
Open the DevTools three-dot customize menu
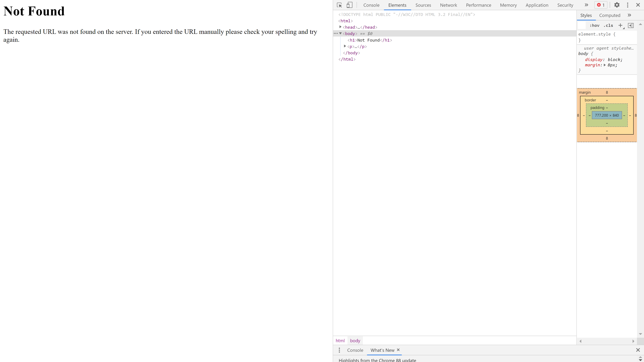click(628, 5)
